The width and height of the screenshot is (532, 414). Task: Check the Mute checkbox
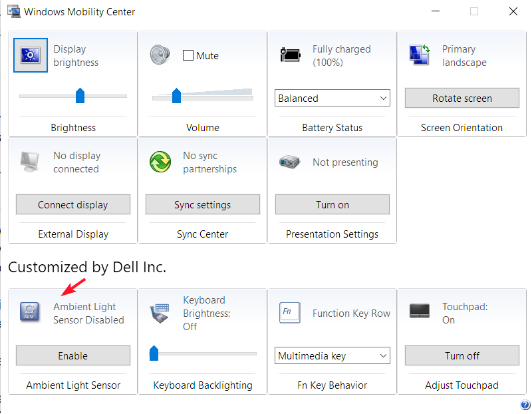pyautogui.click(x=188, y=56)
